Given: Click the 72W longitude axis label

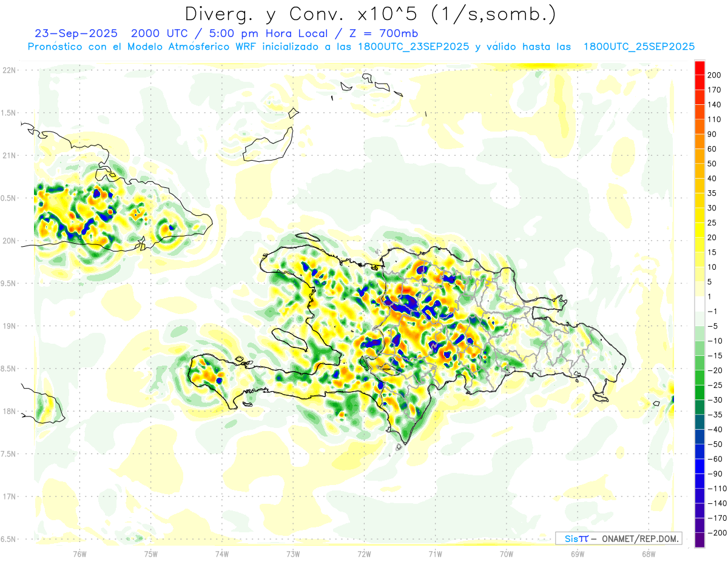Looking at the screenshot, I should click(364, 554).
